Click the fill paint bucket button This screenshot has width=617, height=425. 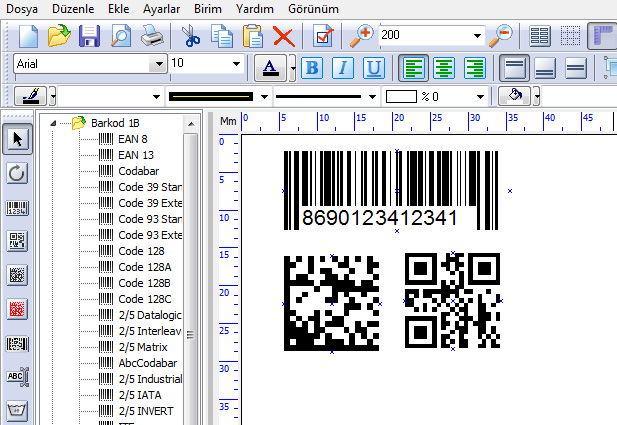(514, 96)
